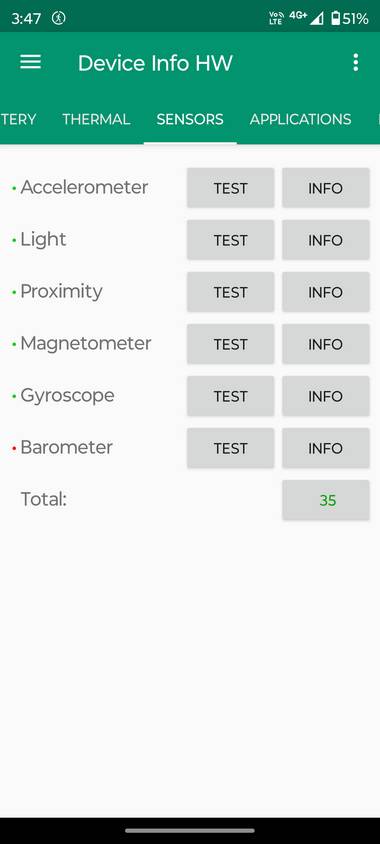Switch to the APPLICATIONS tab
Screen dimensions: 380x844
pyautogui.click(x=300, y=119)
